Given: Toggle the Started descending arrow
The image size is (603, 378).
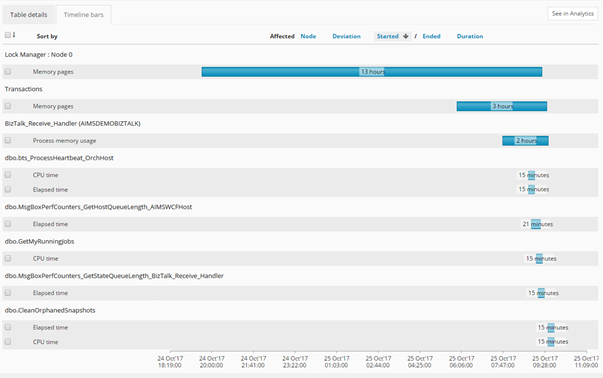Looking at the screenshot, I should point(406,36).
